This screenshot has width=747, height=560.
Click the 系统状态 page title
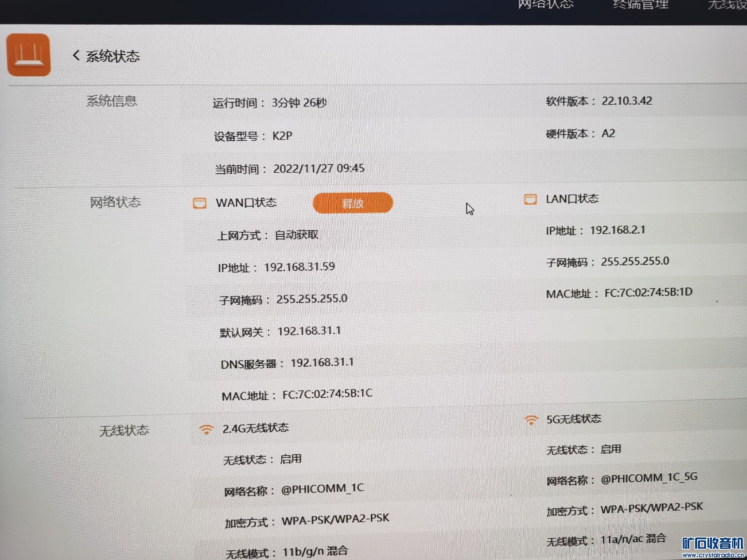tap(113, 56)
